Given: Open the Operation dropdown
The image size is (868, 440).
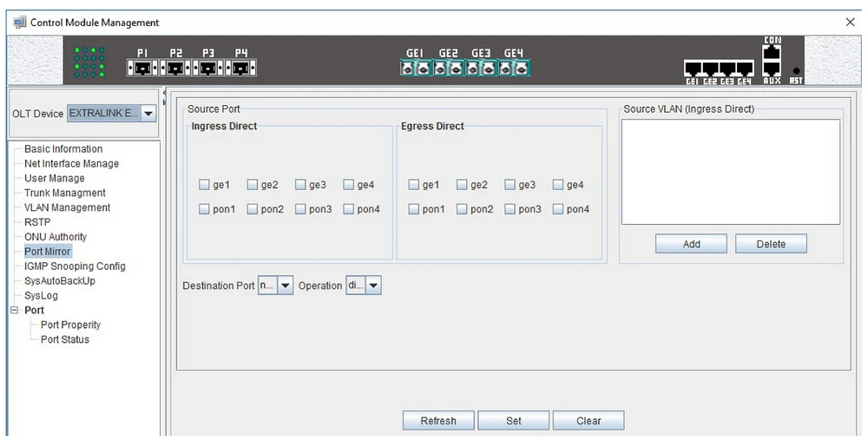Looking at the screenshot, I should coord(372,286).
